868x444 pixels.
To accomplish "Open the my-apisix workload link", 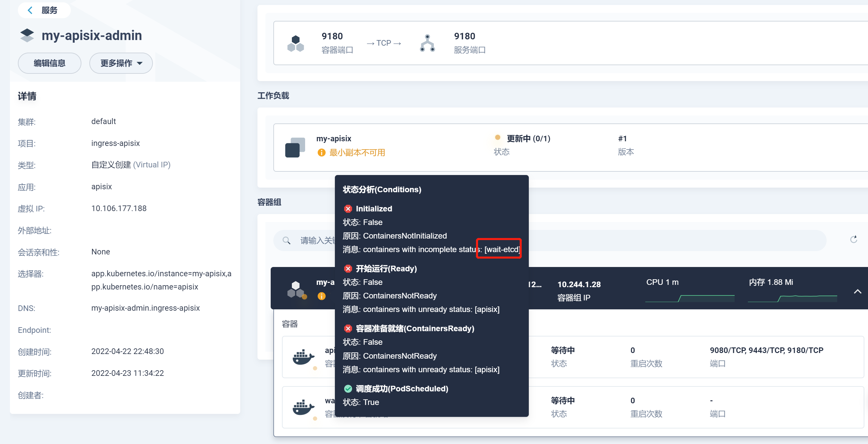I will point(334,138).
